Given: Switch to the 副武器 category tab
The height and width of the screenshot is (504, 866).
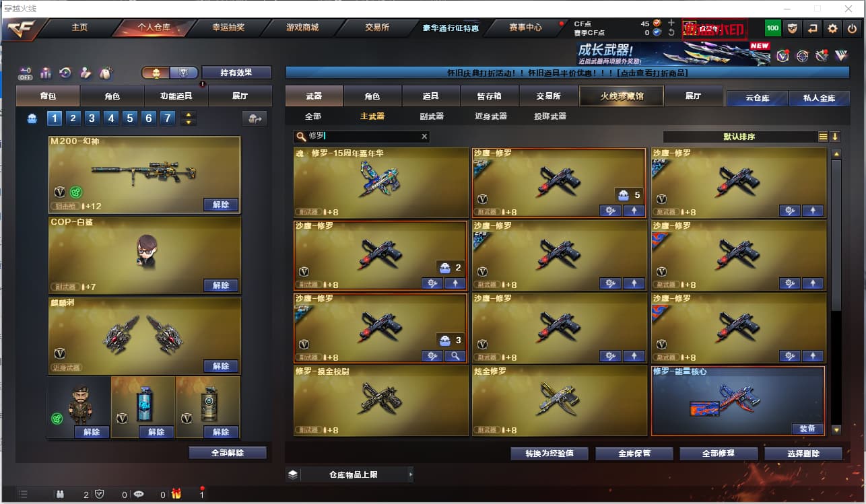Looking at the screenshot, I should point(431,116).
